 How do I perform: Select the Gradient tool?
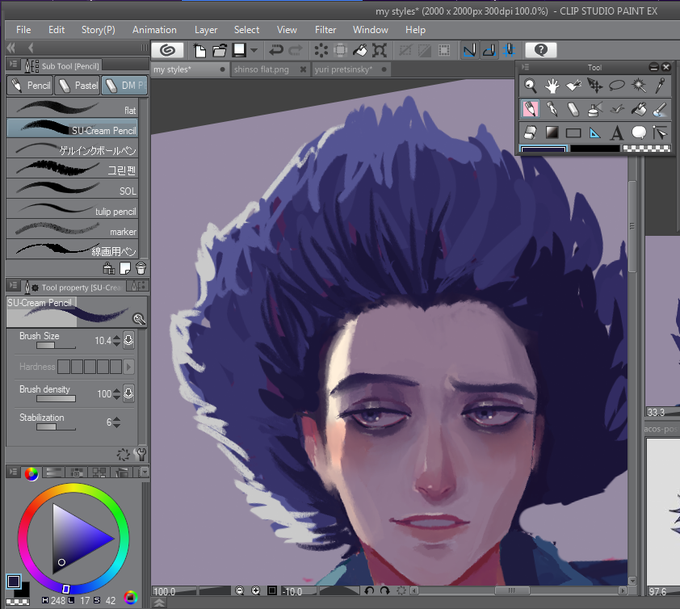tap(552, 132)
